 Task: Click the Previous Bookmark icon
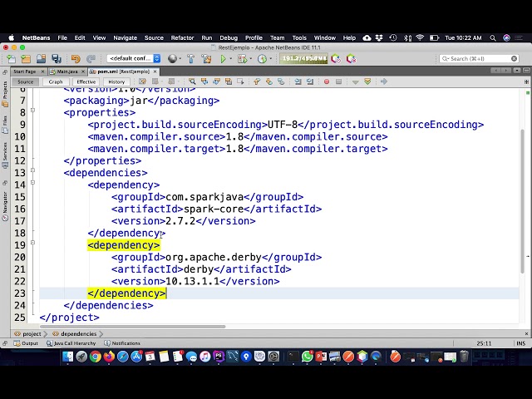point(257,81)
